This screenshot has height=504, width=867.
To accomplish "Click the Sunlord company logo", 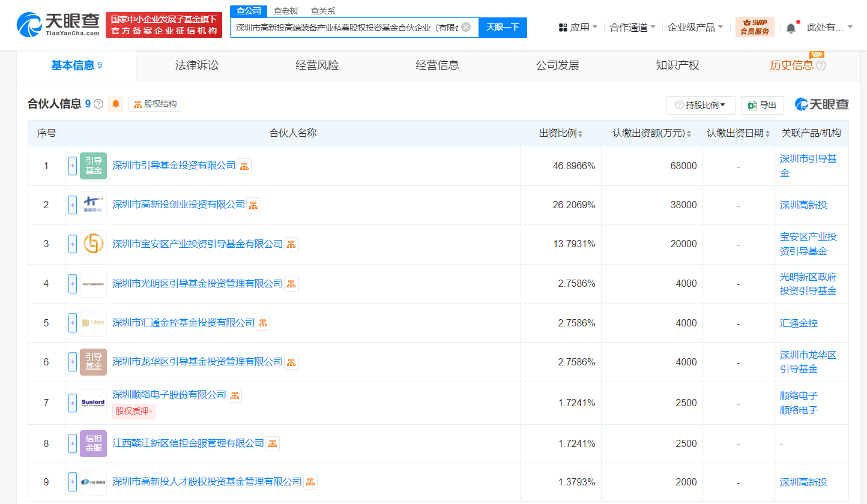I will click(93, 403).
